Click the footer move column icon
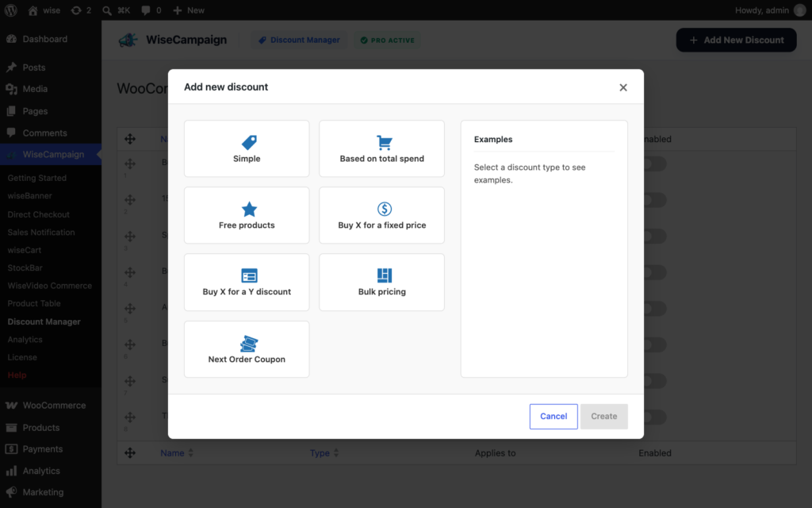The height and width of the screenshot is (508, 812). pos(130,452)
